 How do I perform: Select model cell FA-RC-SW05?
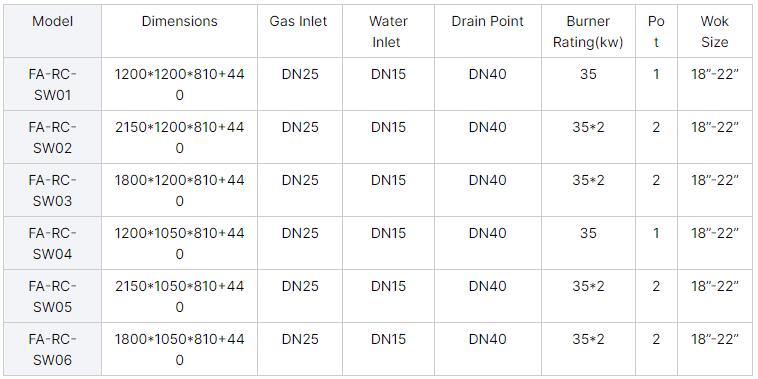coord(53,296)
